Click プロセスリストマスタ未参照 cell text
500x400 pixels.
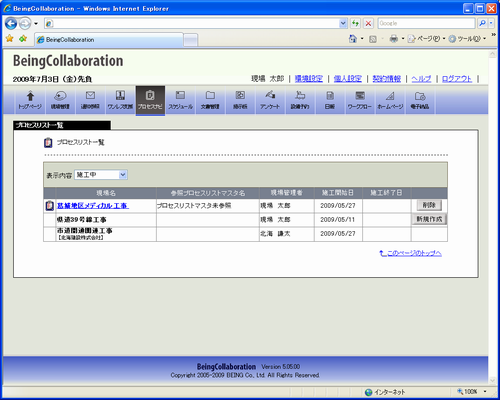[x=194, y=206]
